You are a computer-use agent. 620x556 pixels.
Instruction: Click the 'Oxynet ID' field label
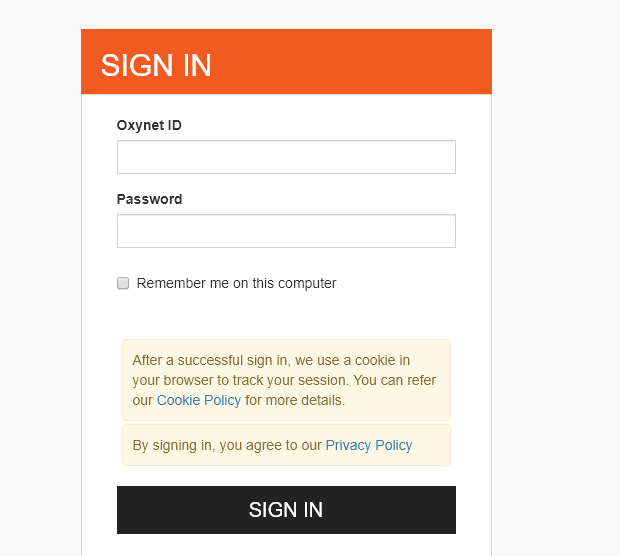(x=149, y=125)
